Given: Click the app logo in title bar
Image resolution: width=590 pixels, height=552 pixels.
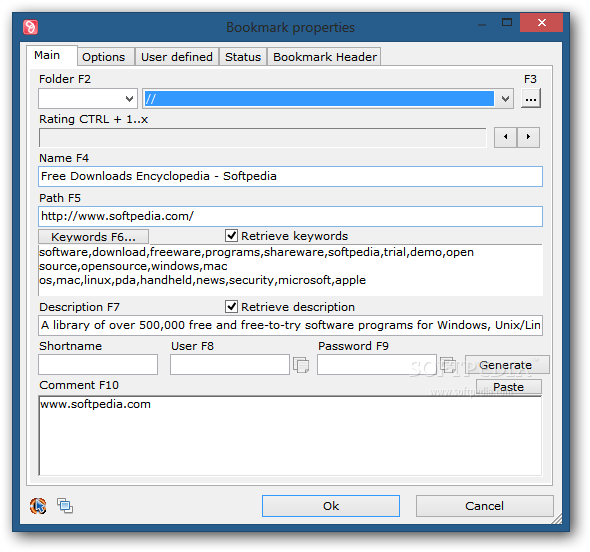Looking at the screenshot, I should [x=30, y=27].
